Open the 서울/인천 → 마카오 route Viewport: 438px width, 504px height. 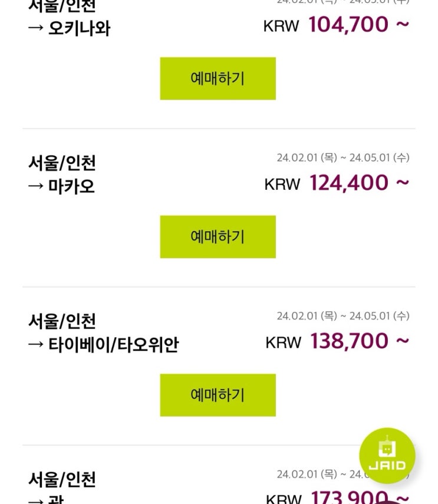coord(61,175)
